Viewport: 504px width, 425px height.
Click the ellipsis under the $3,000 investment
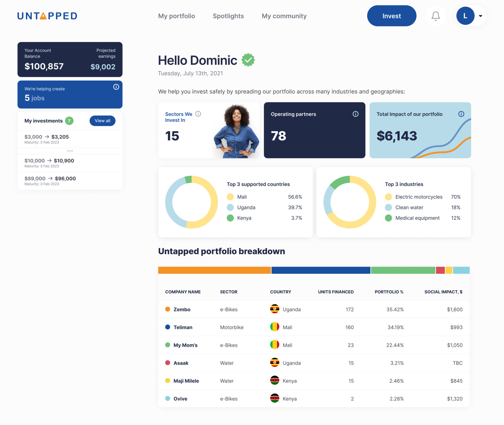70,151
